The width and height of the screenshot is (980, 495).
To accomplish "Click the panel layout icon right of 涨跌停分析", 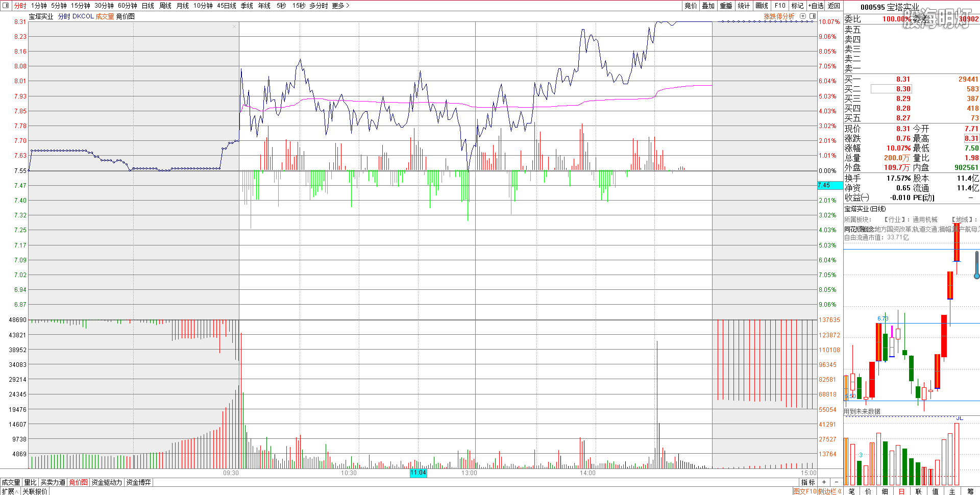I will 813,16.
